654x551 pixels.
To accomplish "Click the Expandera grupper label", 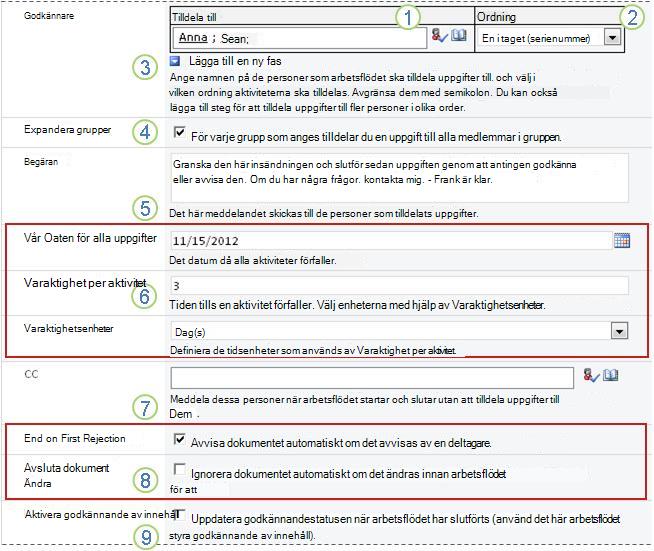I will click(x=67, y=130).
